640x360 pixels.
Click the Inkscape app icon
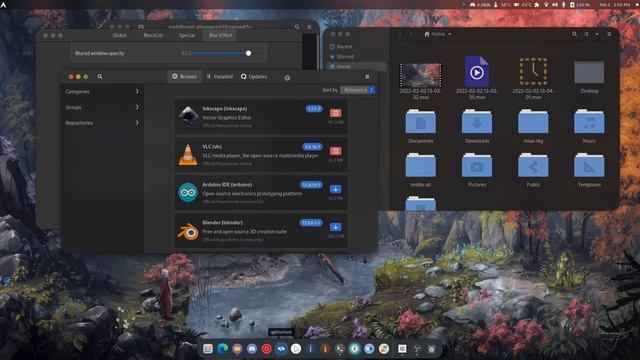click(188, 116)
